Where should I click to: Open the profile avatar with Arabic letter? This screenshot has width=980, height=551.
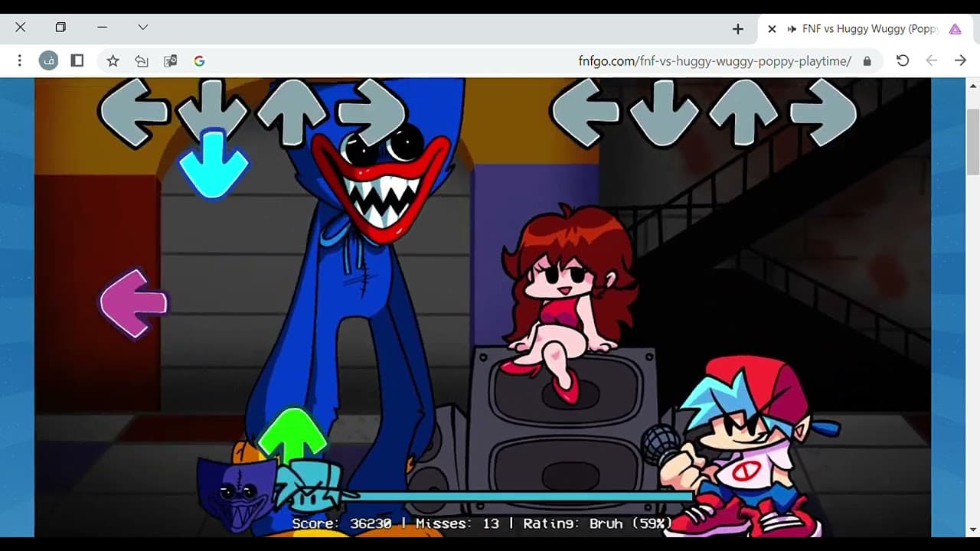pos(48,60)
